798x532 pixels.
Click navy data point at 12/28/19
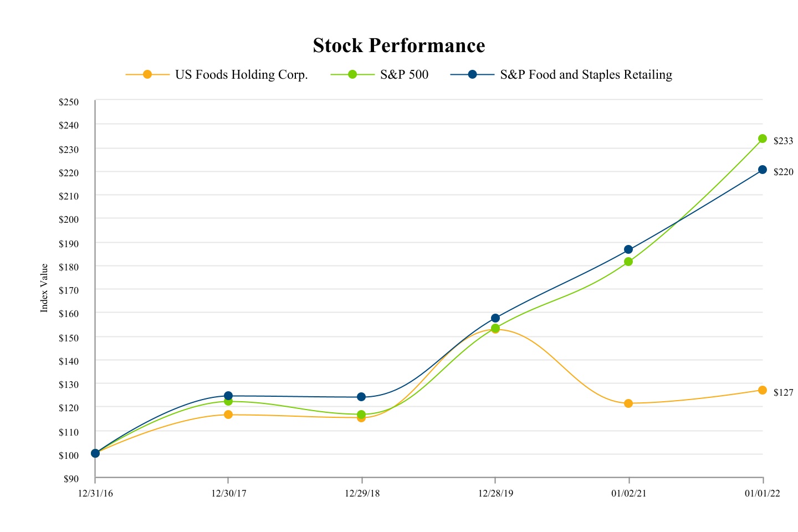pyautogui.click(x=495, y=318)
